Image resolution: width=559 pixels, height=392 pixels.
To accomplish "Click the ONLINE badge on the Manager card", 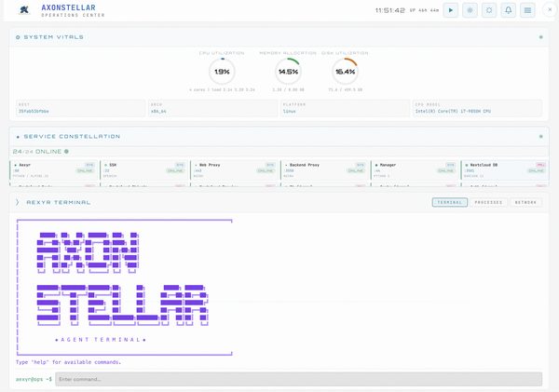I will point(446,170).
